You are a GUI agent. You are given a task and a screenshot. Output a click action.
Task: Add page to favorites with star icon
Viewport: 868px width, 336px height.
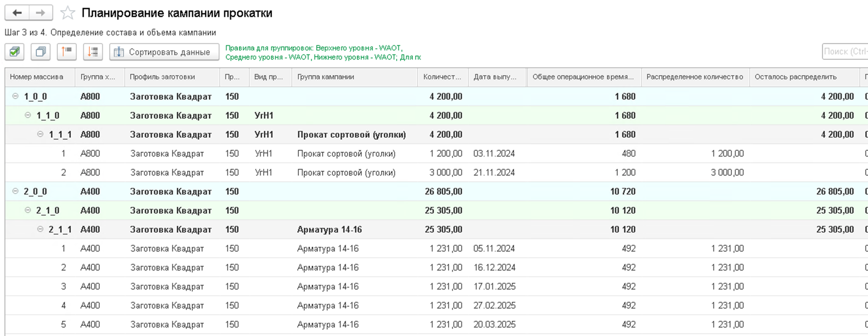point(68,13)
